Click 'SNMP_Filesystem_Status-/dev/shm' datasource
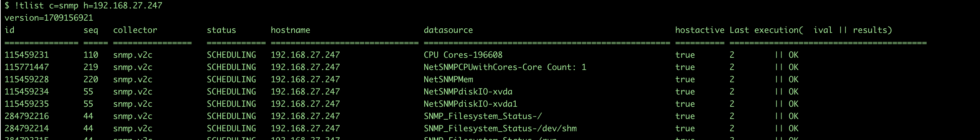Viewport: 980px width, 140px height. coord(500,128)
